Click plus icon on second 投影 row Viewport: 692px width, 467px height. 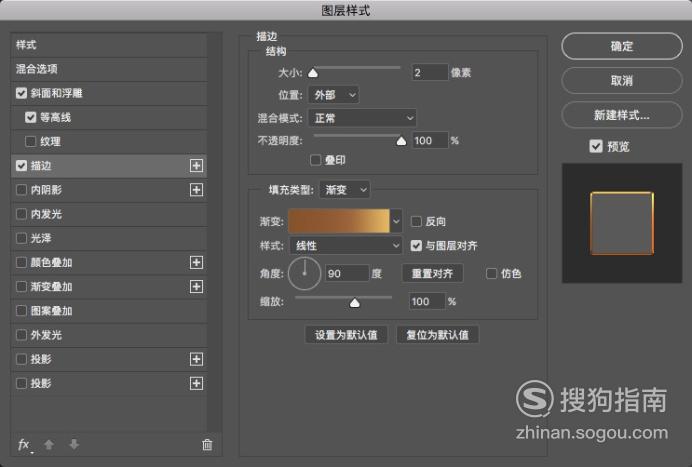[196, 383]
